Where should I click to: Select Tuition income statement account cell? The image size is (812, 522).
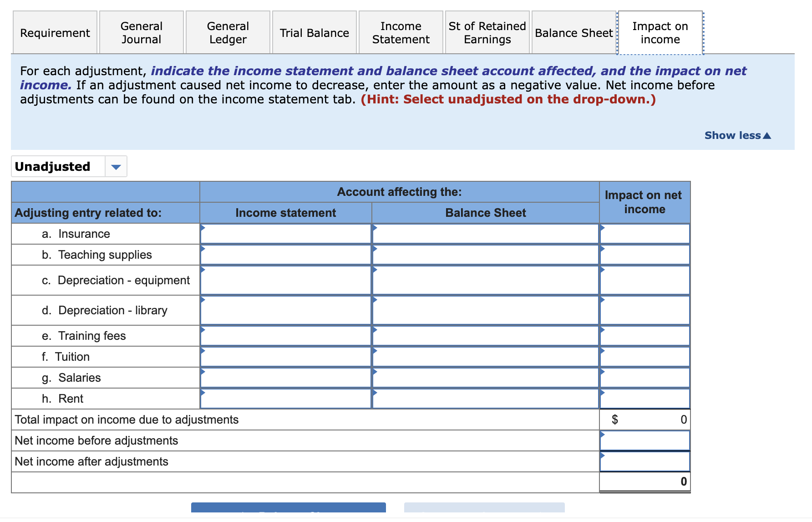pyautogui.click(x=286, y=357)
